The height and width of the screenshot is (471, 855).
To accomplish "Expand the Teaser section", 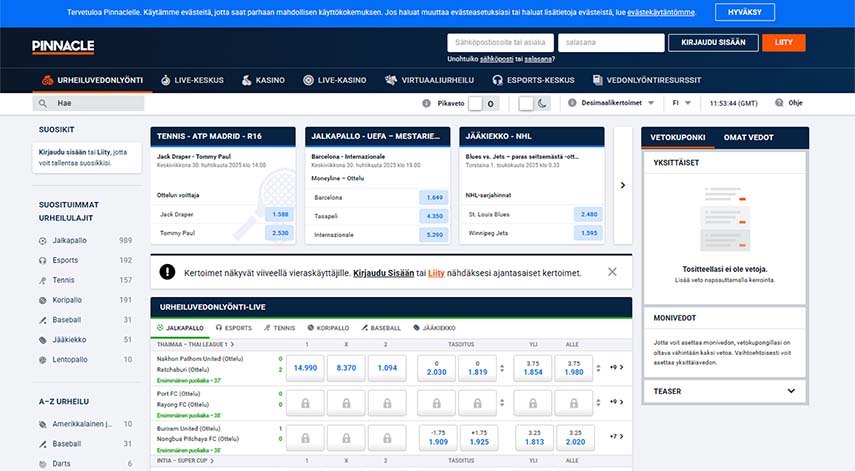I will click(x=725, y=391).
